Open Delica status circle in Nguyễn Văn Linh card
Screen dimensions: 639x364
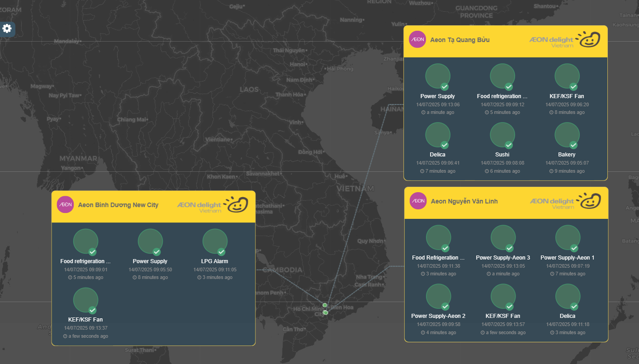tap(568, 296)
